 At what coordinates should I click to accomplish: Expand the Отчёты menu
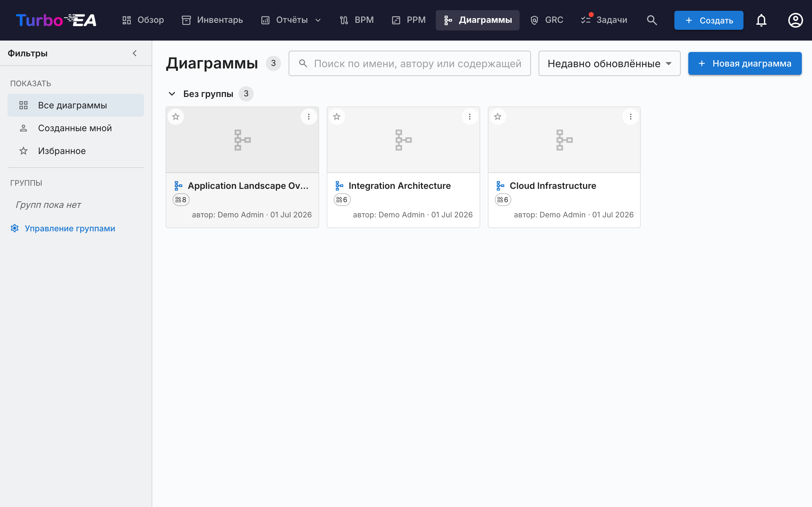click(x=291, y=20)
